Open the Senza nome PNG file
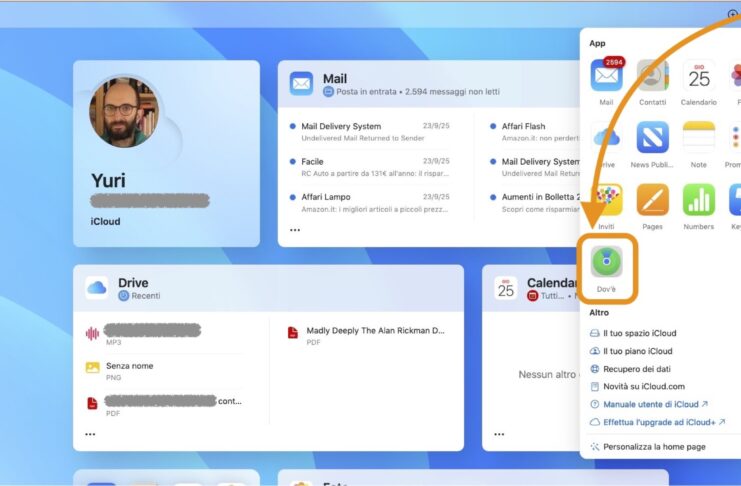741x486 pixels. (x=164, y=371)
